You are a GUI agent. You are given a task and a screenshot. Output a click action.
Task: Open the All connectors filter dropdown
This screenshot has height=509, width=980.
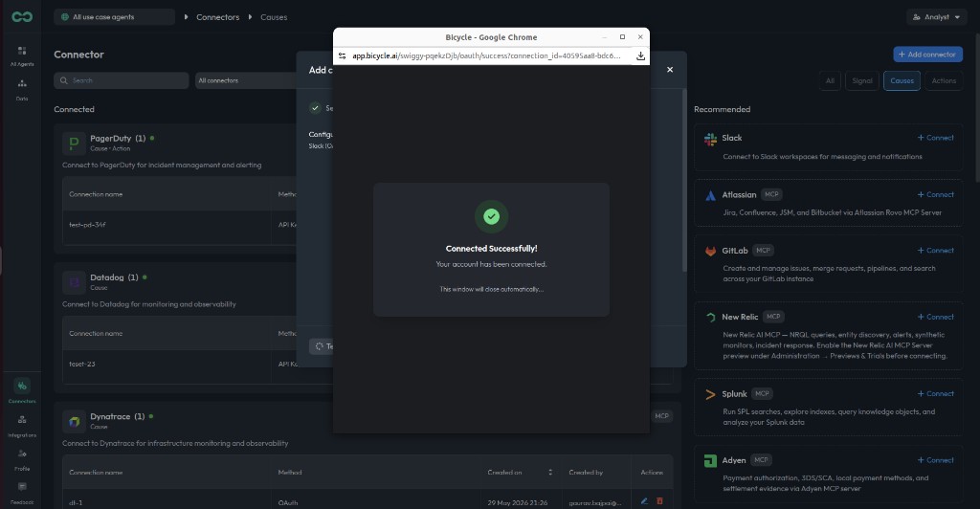coord(246,80)
